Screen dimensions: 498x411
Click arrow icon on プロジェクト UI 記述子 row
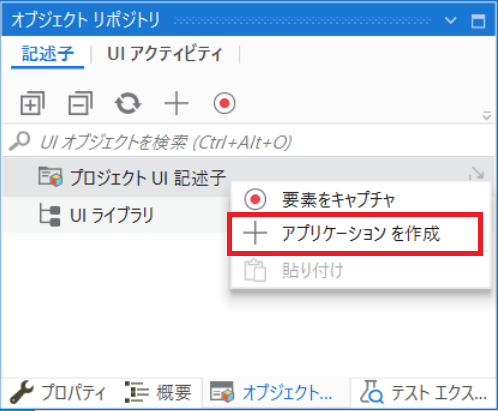(476, 173)
